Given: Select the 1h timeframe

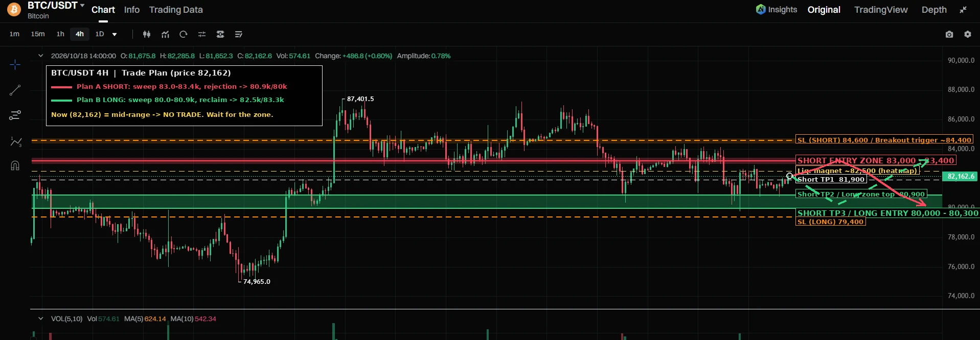Looking at the screenshot, I should pos(60,34).
